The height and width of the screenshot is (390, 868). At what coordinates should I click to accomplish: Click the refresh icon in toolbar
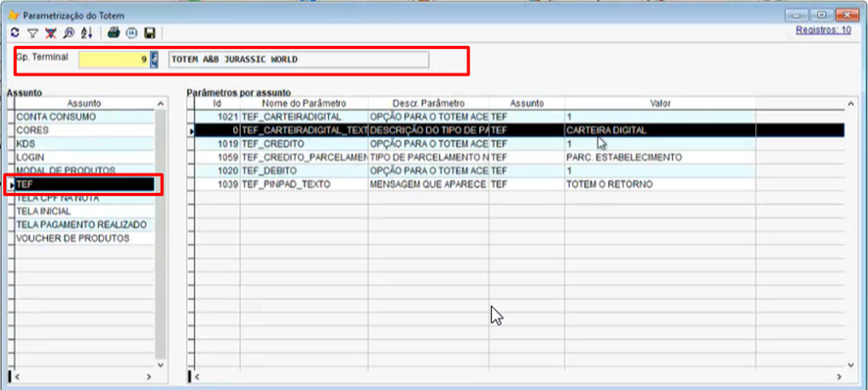click(x=15, y=33)
